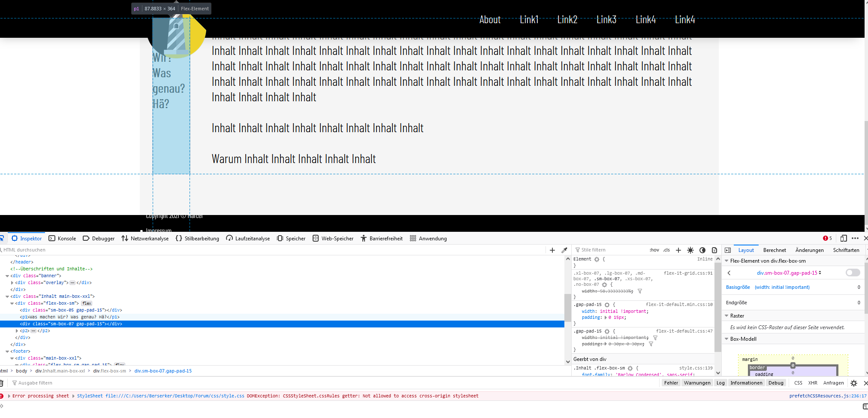The height and width of the screenshot is (418, 868).
Task: Collapse the Inhalt main-box-xxl div node
Action: pyautogui.click(x=7, y=297)
